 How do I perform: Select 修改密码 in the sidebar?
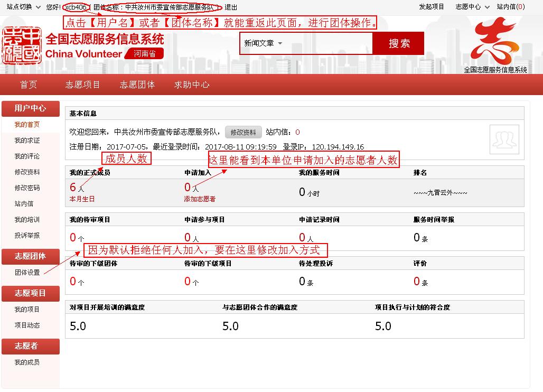[27, 188]
